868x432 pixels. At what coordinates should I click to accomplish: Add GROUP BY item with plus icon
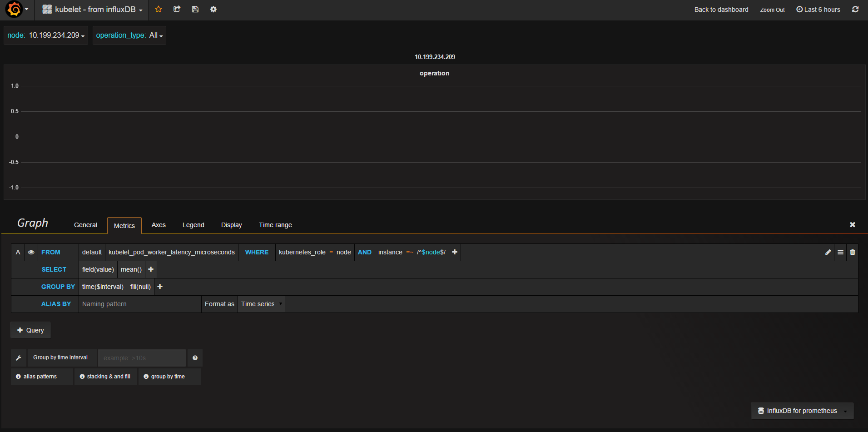tap(160, 287)
